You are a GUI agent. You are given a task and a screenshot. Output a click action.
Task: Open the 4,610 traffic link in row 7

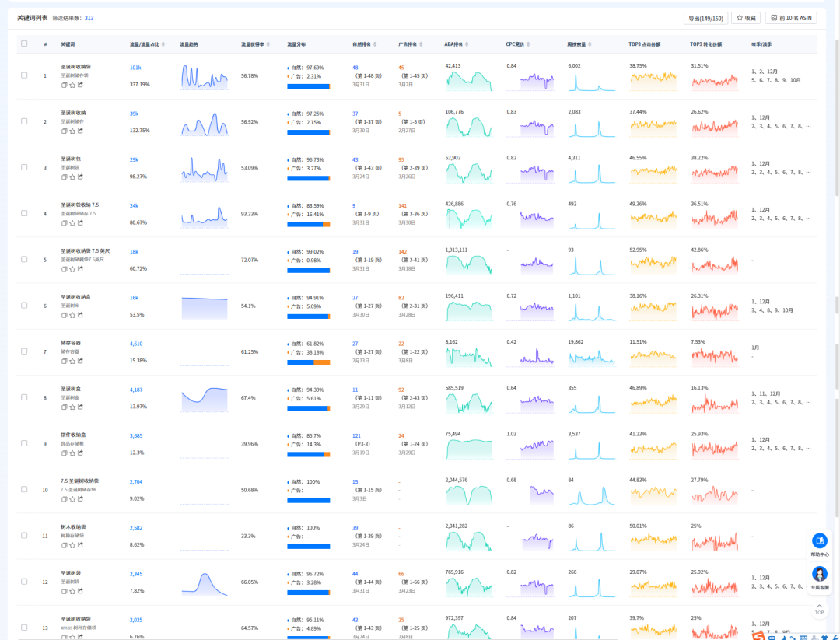[x=136, y=344]
